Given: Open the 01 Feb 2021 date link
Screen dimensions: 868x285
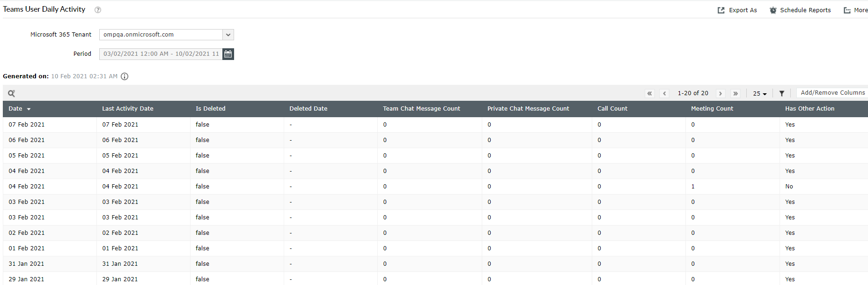Looking at the screenshot, I should click(x=27, y=248).
